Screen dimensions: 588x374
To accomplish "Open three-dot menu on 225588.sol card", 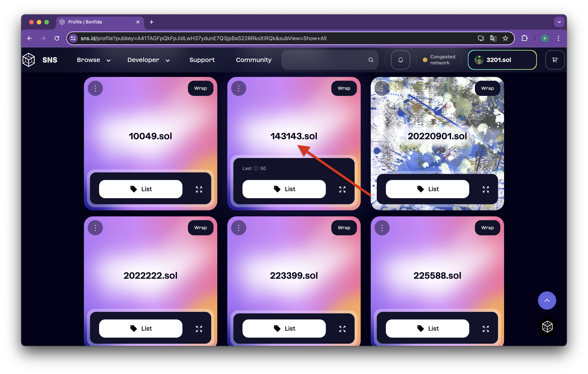I will point(382,228).
